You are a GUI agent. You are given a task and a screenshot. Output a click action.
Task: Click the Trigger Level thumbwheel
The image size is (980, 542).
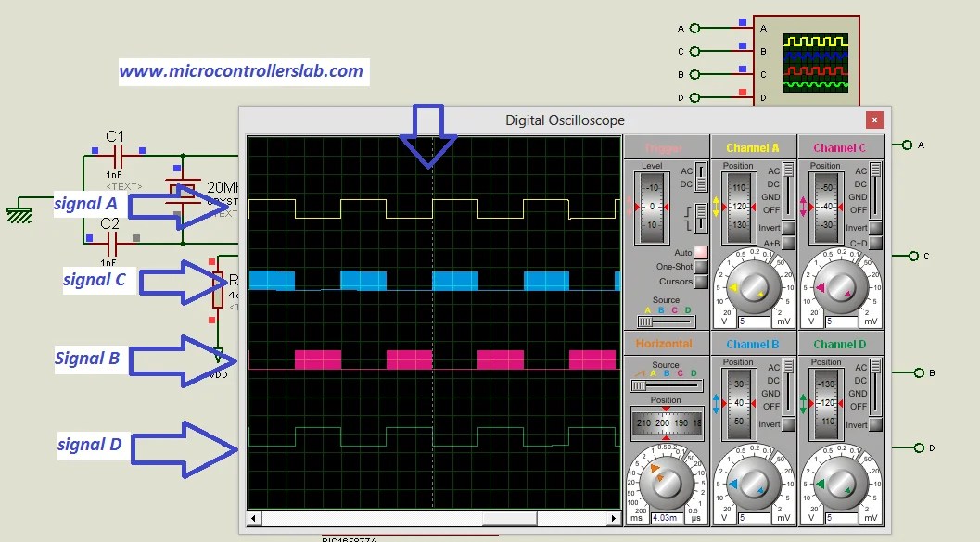tap(652, 208)
